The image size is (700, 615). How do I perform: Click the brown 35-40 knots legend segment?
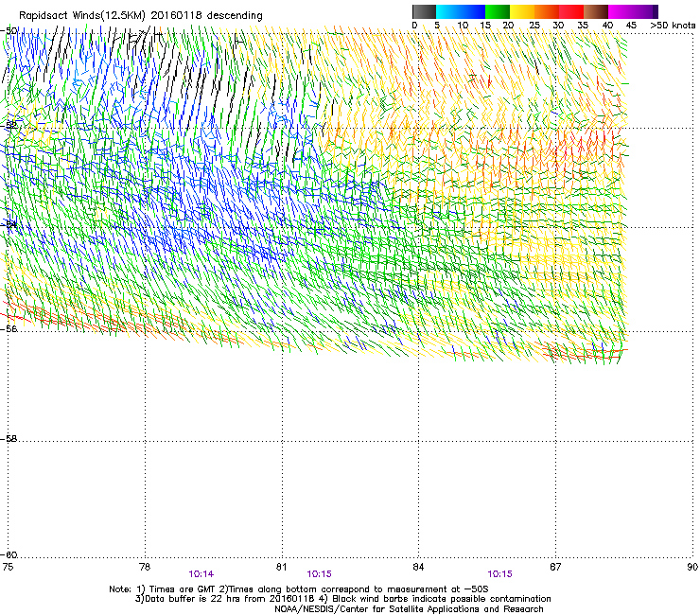click(x=596, y=11)
